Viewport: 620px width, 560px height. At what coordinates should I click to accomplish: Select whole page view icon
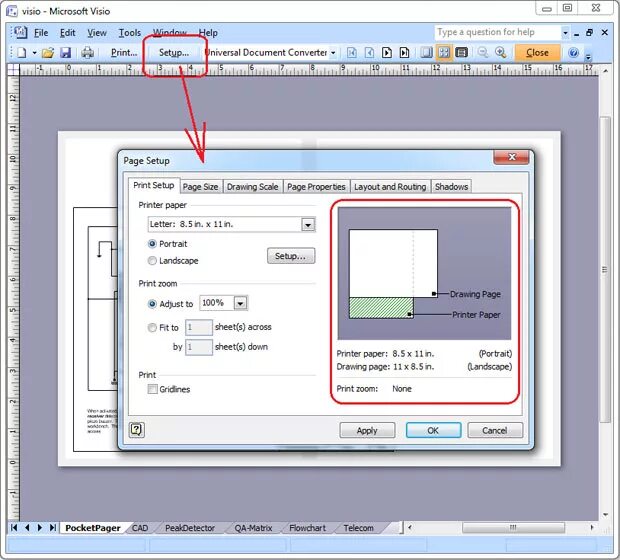pos(444,53)
